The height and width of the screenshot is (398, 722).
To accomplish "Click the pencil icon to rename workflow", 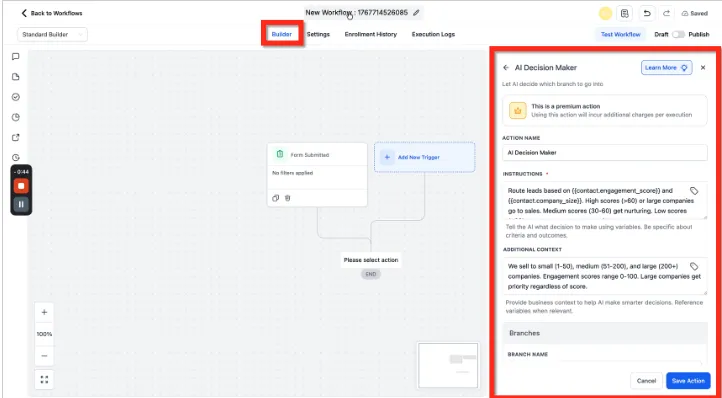I will pos(416,13).
